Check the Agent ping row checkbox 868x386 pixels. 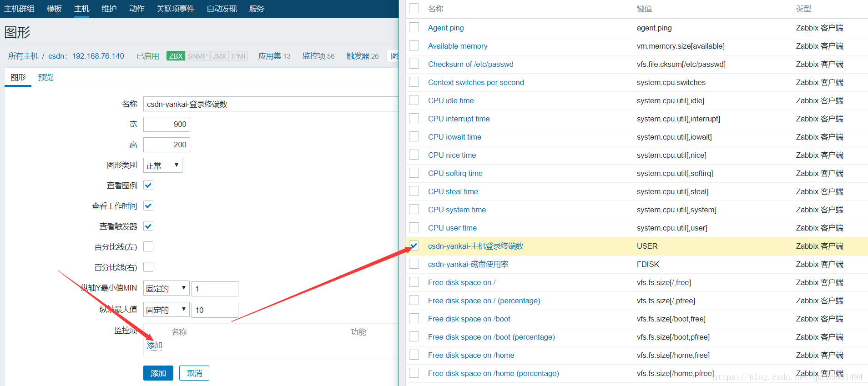point(414,27)
